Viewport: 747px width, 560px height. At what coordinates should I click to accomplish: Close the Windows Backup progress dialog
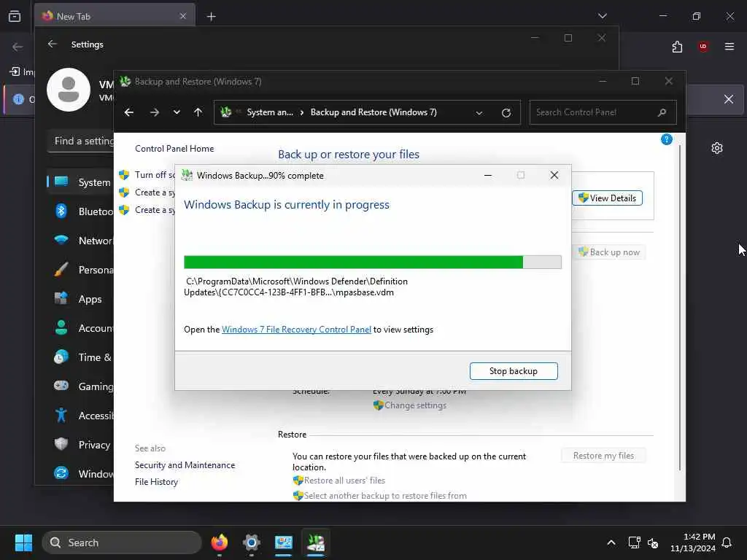pos(554,175)
